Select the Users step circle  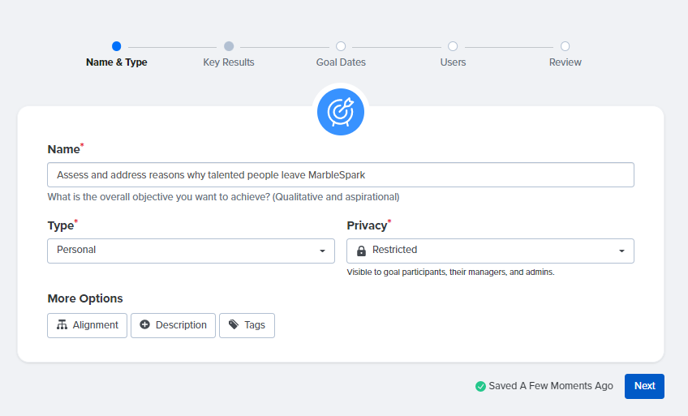tap(453, 46)
